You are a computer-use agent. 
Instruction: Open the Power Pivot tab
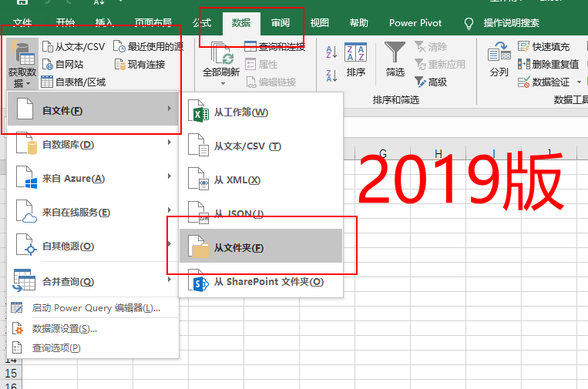click(415, 23)
